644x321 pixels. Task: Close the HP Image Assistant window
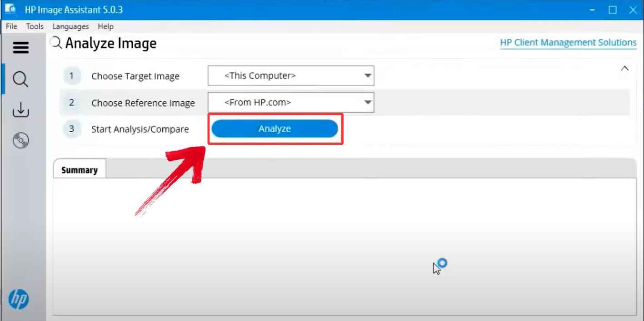(x=633, y=10)
